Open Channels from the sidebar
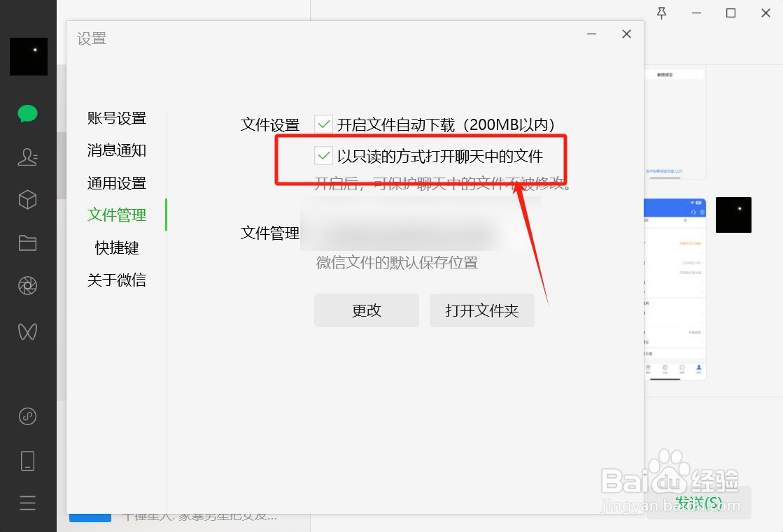Viewport: 783px width, 532px height. (27, 331)
